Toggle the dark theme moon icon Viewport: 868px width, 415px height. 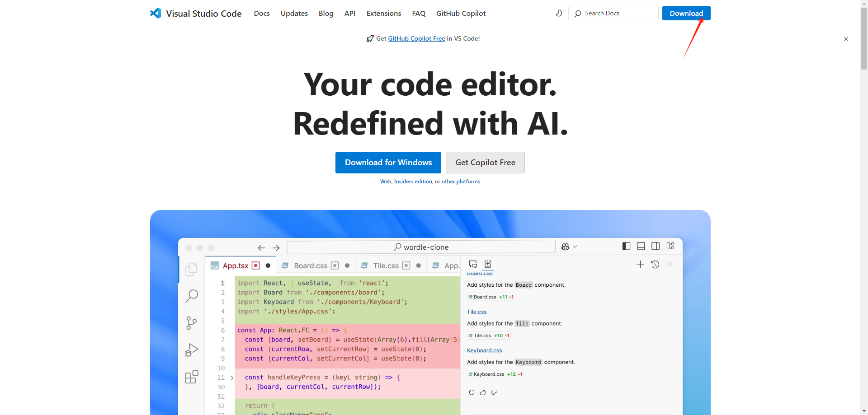(x=559, y=13)
